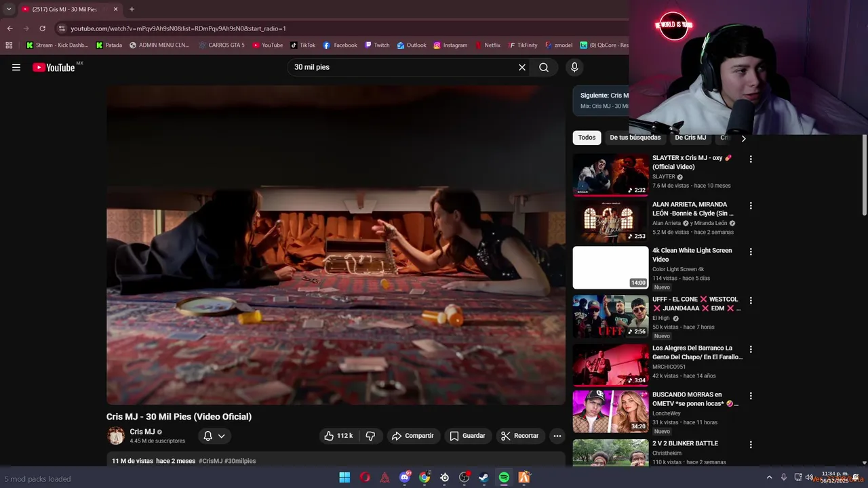This screenshot has height=488, width=868.
Task: Click the tray volume speaker icon
Action: (808, 477)
